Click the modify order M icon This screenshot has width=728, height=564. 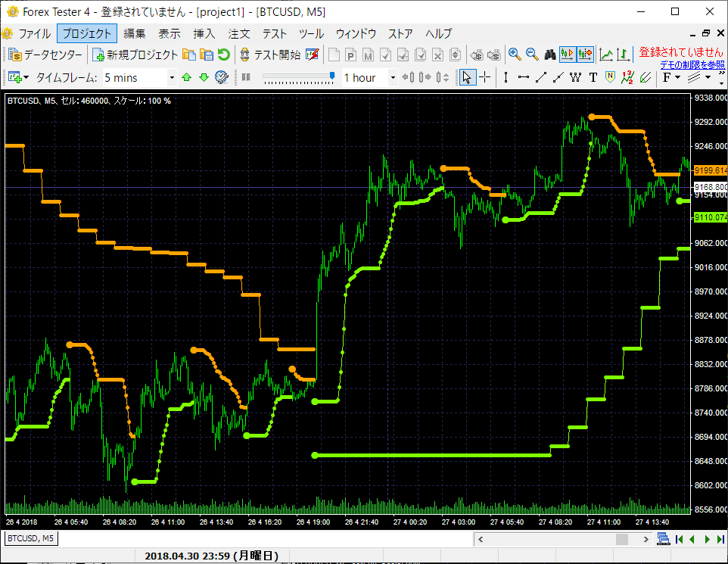click(369, 55)
